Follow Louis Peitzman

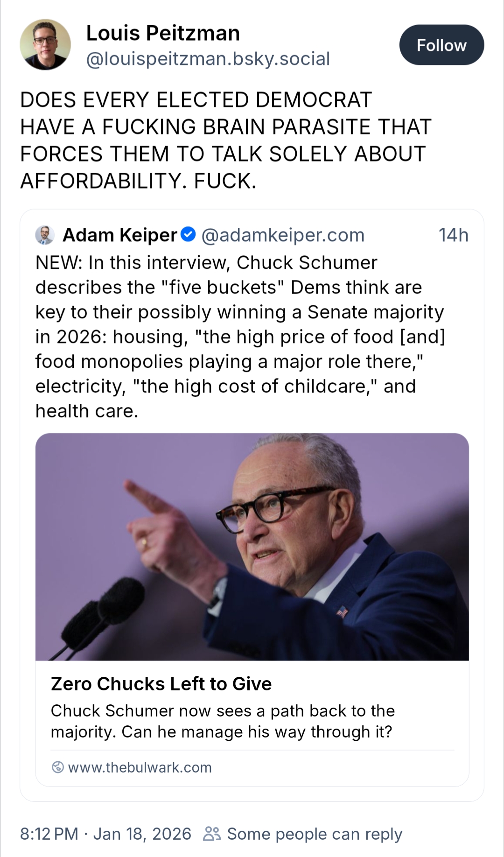(441, 45)
